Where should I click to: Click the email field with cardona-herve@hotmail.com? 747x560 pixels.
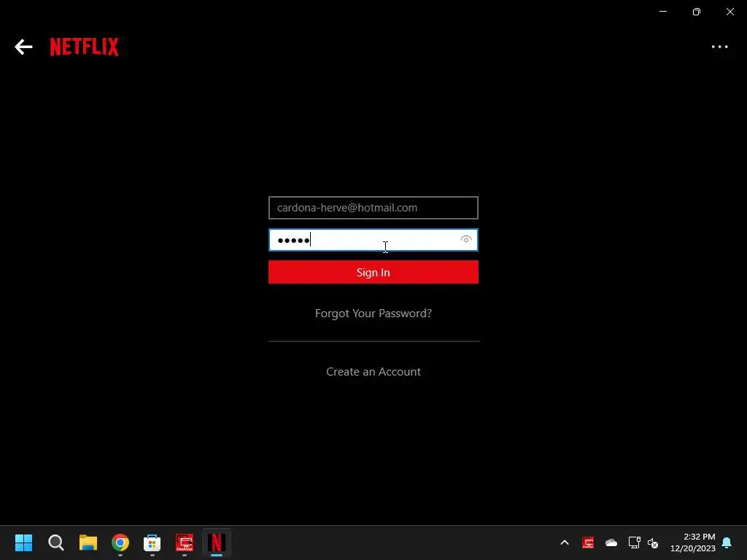click(373, 208)
